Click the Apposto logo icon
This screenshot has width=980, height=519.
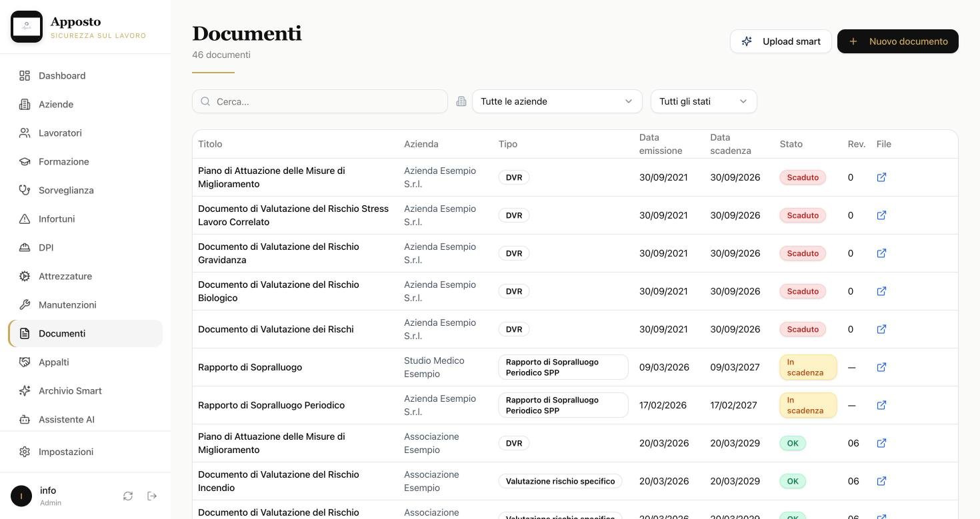pos(27,27)
